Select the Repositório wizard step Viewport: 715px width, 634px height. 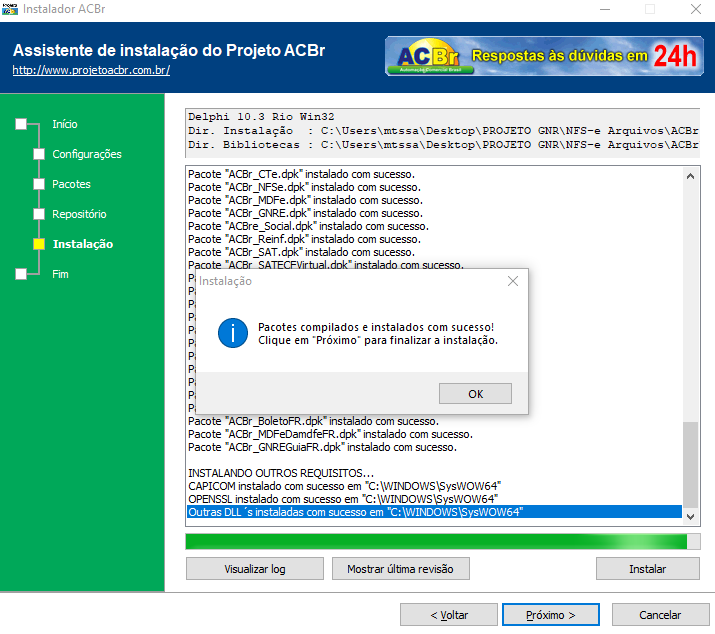[79, 214]
